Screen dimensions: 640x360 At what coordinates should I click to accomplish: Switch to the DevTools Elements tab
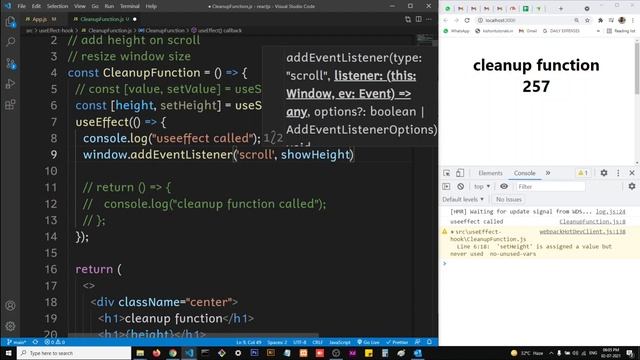(490, 173)
